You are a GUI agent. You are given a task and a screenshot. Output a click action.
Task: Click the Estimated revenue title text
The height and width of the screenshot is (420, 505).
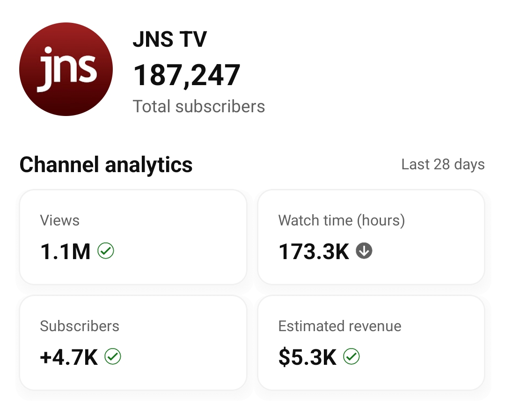(340, 326)
